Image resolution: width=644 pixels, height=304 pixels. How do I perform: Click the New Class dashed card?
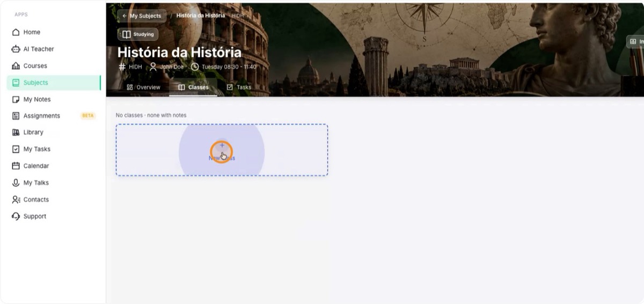pos(222,150)
